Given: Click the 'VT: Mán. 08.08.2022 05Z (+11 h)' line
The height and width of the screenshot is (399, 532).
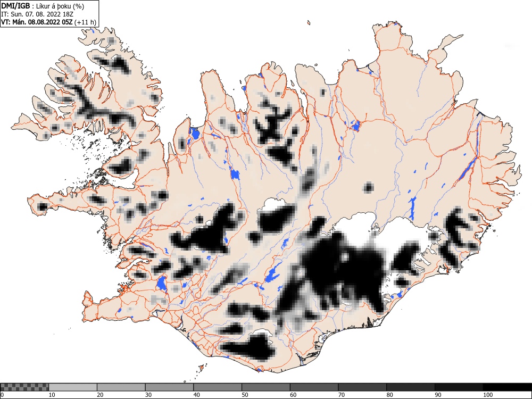Looking at the screenshot, I should [48, 22].
